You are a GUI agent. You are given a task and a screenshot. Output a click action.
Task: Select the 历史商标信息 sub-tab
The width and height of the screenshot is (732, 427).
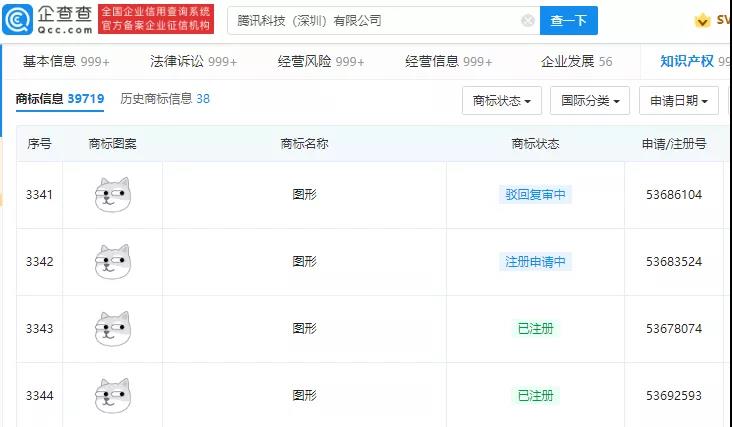pyautogui.click(x=165, y=99)
